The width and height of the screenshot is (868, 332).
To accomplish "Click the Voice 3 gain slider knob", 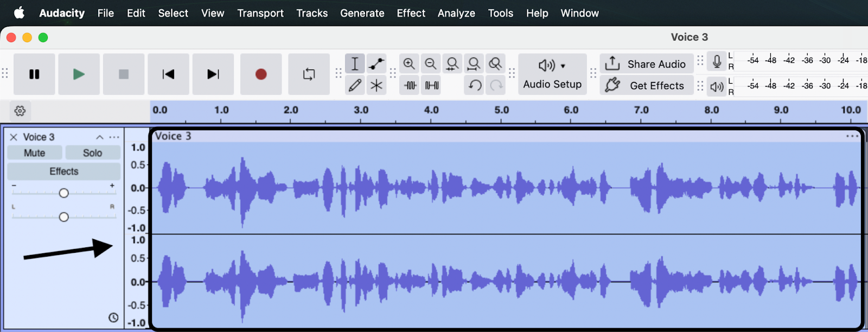I will pos(64,193).
